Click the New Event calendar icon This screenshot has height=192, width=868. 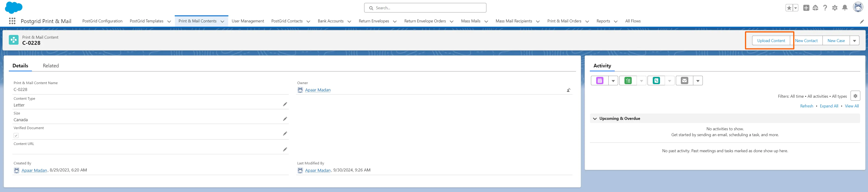pos(599,81)
